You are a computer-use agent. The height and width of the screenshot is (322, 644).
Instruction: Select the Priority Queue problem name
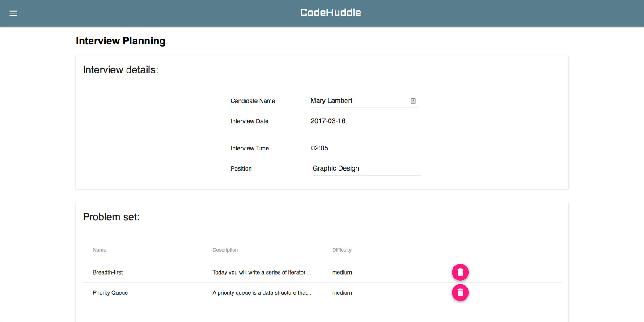point(110,293)
